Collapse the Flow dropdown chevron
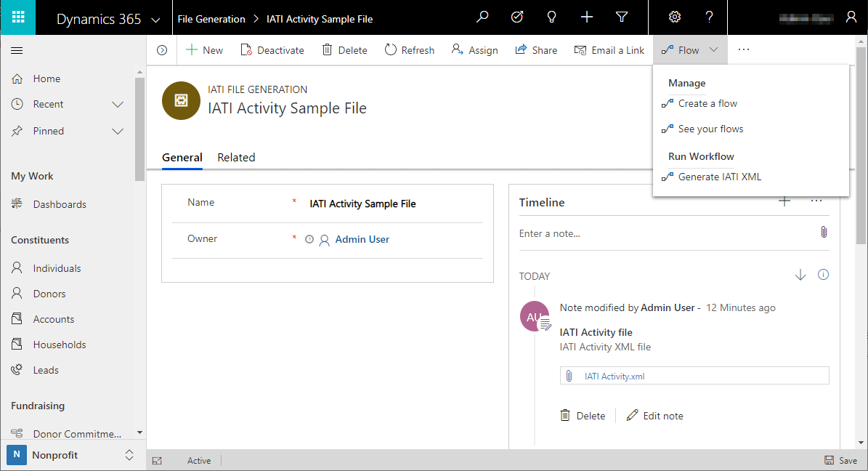The width and height of the screenshot is (868, 471). click(x=714, y=50)
